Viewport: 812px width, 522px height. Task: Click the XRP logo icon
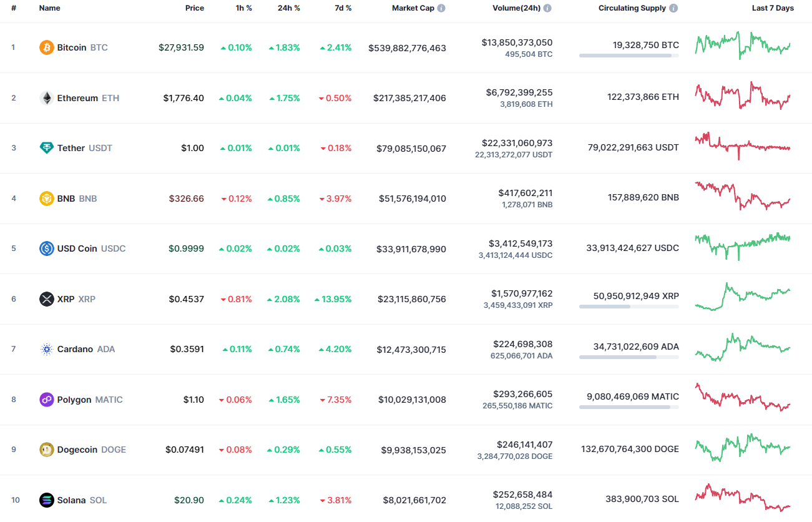pos(46,298)
